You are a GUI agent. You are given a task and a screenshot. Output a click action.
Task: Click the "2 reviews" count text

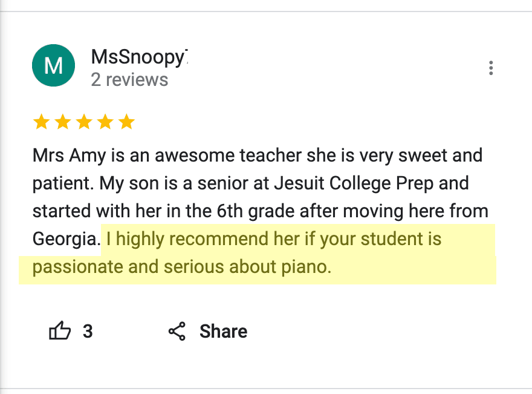[129, 79]
